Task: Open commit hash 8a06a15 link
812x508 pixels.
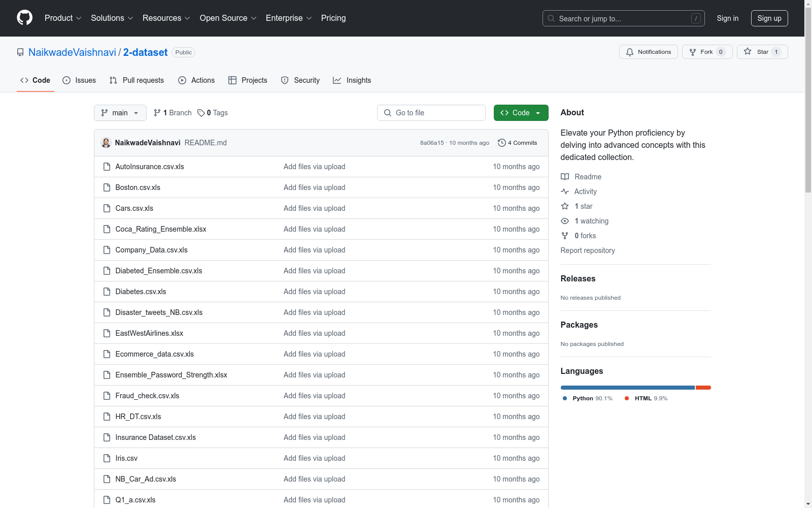Action: tap(432, 143)
